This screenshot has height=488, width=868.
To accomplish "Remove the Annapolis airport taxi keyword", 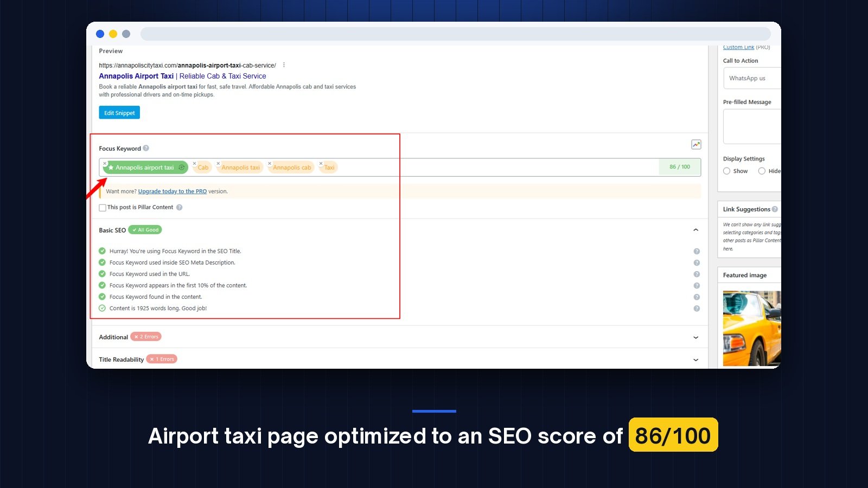I will click(x=105, y=163).
